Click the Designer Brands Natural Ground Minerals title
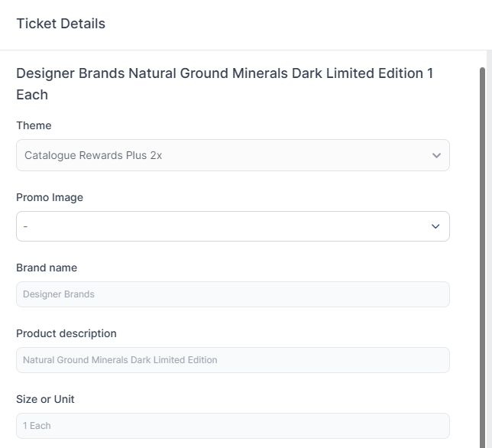Image resolution: width=492 pixels, height=448 pixels. pyautogui.click(x=225, y=84)
